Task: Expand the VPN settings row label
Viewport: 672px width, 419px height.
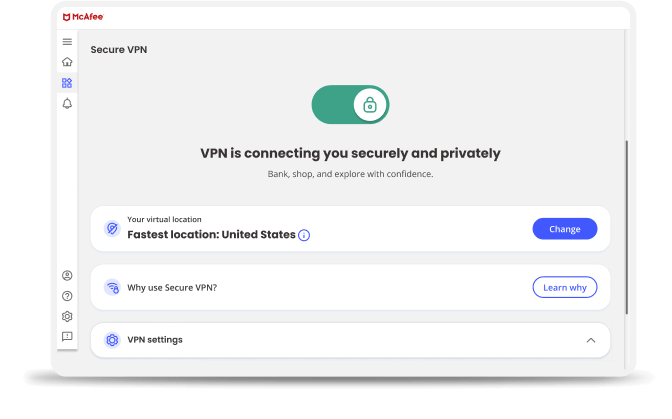Action: [x=155, y=340]
